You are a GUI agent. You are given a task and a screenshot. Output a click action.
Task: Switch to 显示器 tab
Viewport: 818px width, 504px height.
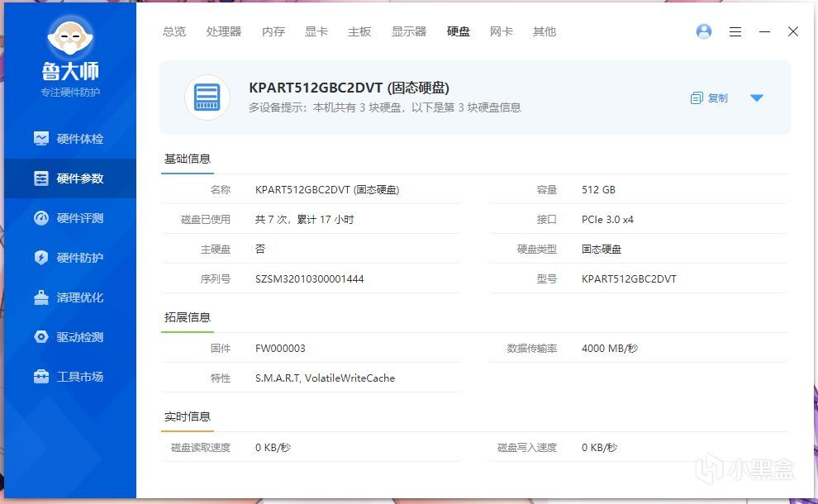(x=409, y=32)
